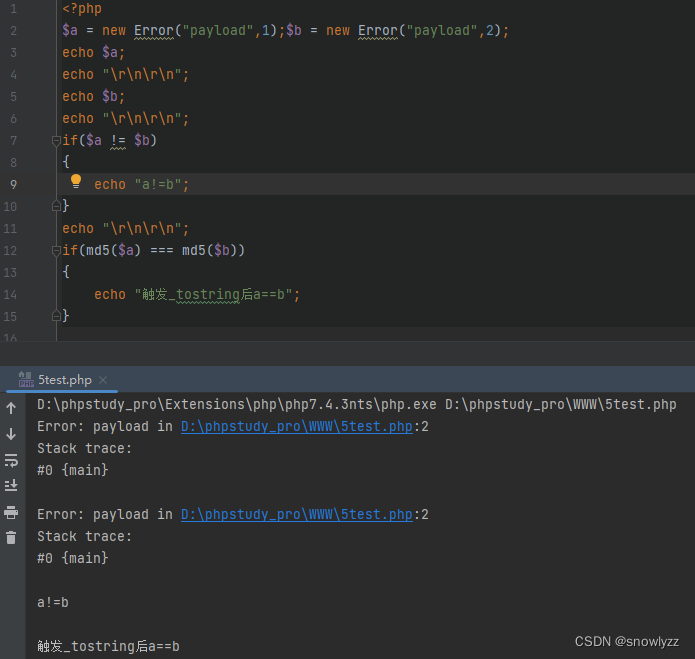Click the 'a!=b' output line in console
This screenshot has width=695, height=659.
tap(53, 602)
